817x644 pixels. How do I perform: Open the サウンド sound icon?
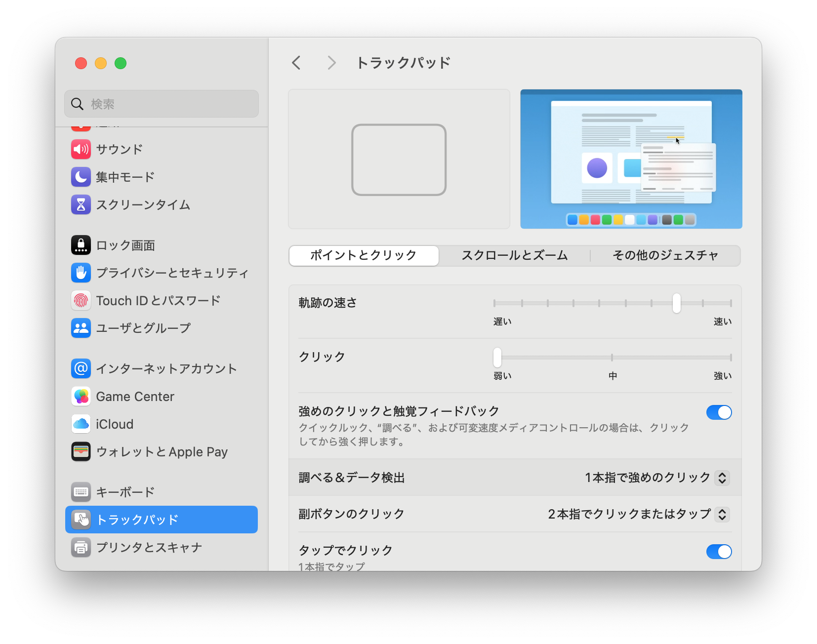[81, 149]
